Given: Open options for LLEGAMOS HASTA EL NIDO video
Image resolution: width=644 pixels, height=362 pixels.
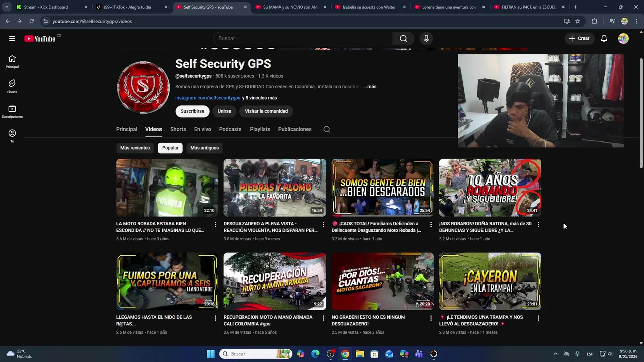Looking at the screenshot, I should pyautogui.click(x=216, y=318).
